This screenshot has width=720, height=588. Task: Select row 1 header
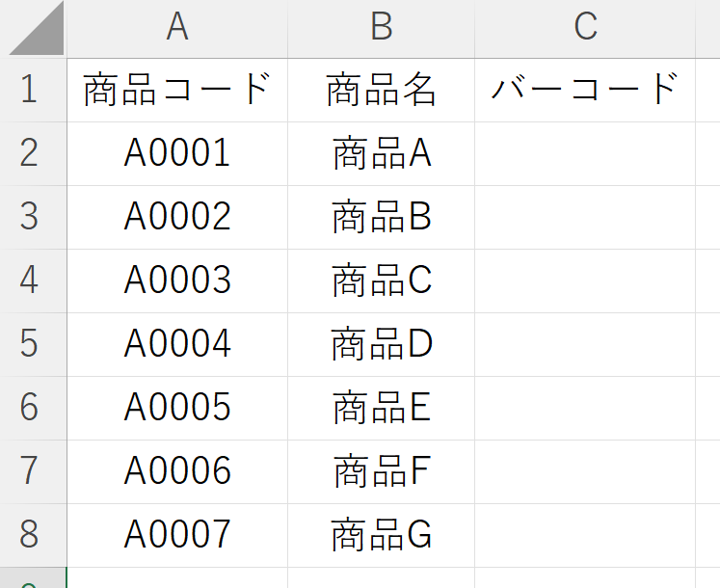(x=29, y=90)
